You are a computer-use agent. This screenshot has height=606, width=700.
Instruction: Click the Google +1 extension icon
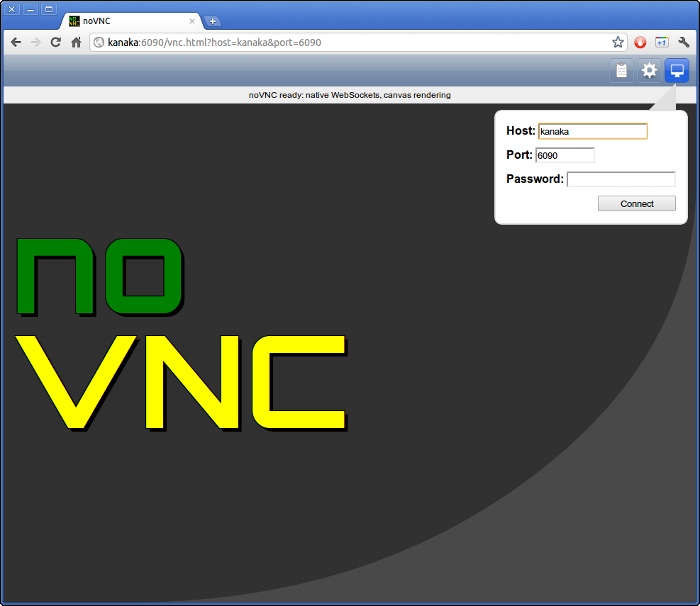(662, 42)
